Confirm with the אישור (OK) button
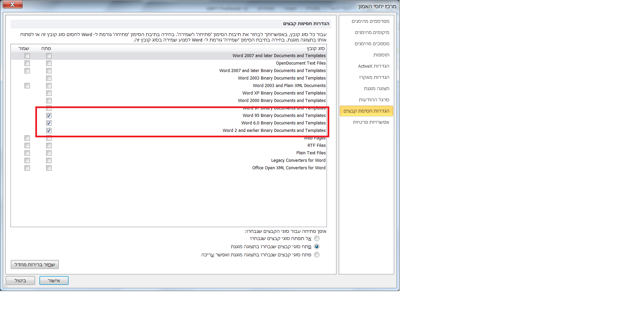 pos(54,281)
